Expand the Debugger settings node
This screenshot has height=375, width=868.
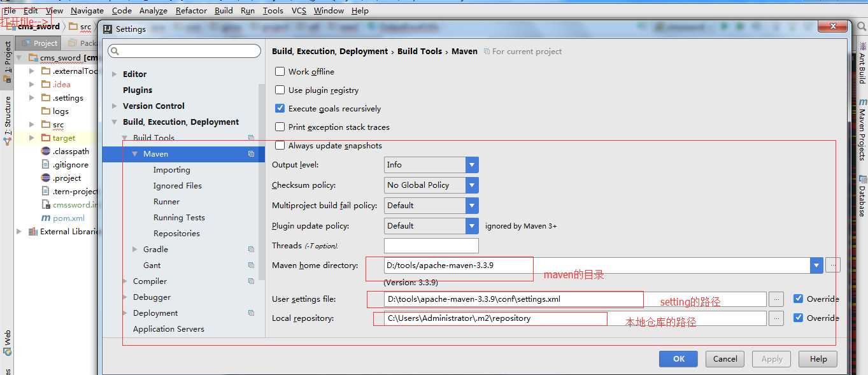[124, 297]
